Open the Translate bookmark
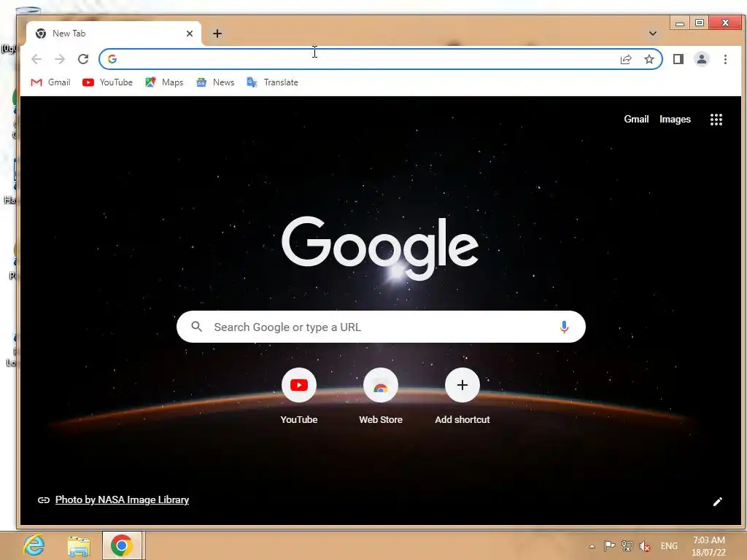 [272, 82]
